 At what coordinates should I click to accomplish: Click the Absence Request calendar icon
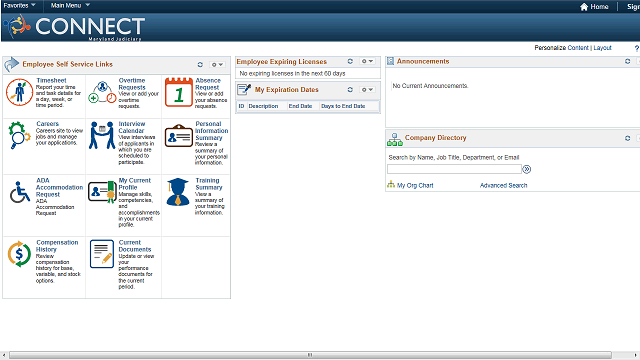point(179,92)
